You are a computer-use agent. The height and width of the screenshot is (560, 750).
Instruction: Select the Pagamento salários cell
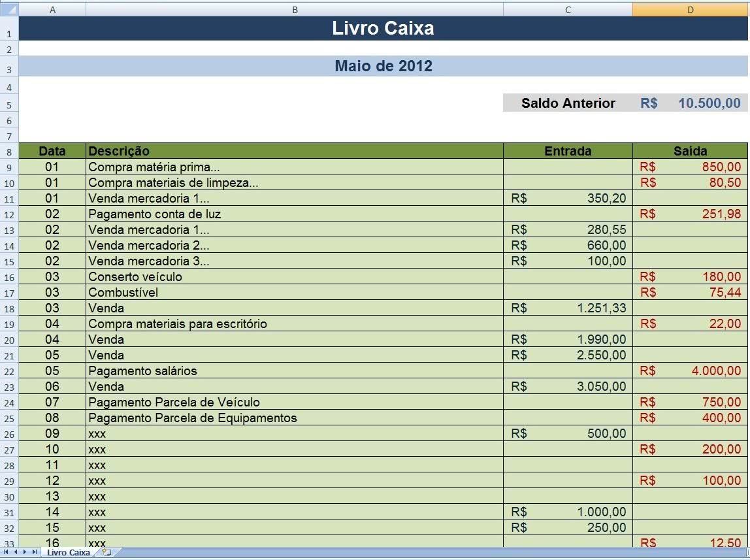coord(295,371)
